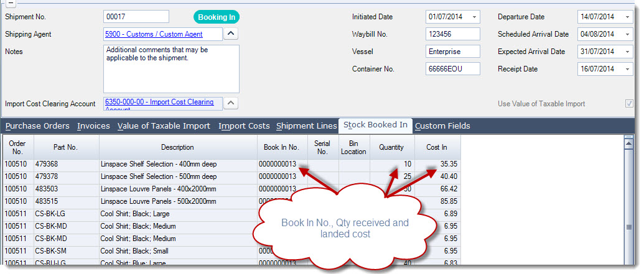Viewport: 644px width, 274px height.
Task: Click the Cost In value 85.85
Action: [449, 201]
